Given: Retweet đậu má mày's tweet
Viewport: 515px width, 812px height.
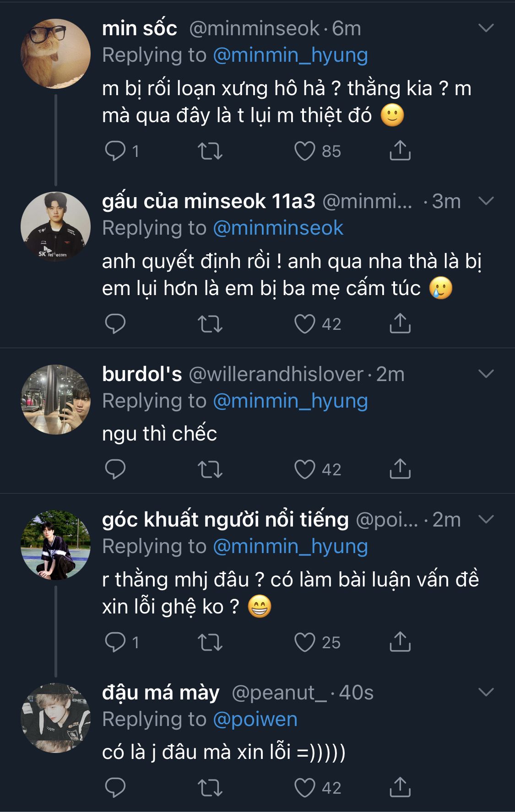Looking at the screenshot, I should tap(210, 788).
